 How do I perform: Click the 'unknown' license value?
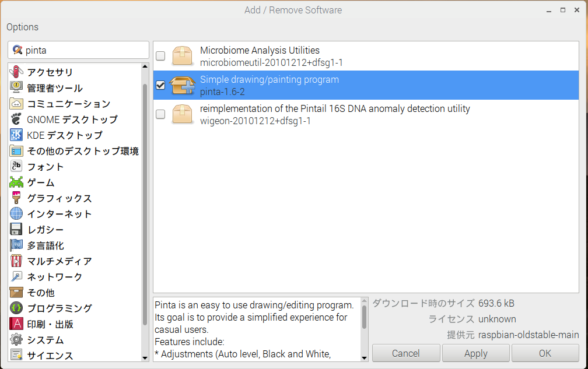pyautogui.click(x=497, y=319)
